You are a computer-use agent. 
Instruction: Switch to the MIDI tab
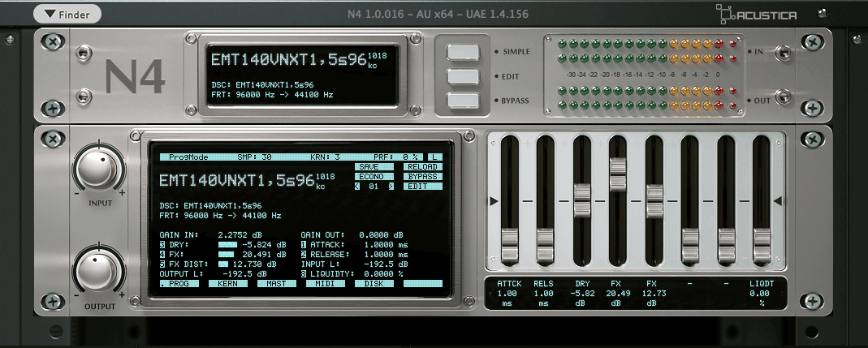click(326, 283)
